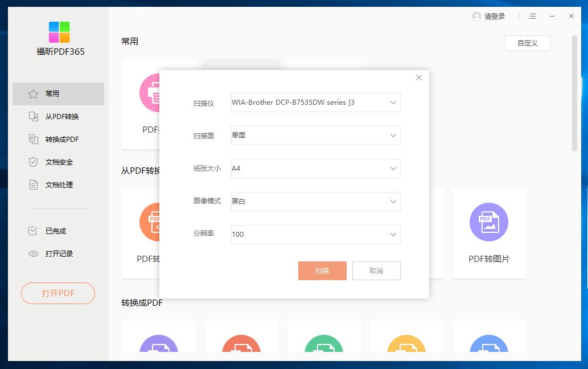The width and height of the screenshot is (588, 369).
Task: Click the 文档安全 shield icon in sidebar
Action: [x=33, y=162]
